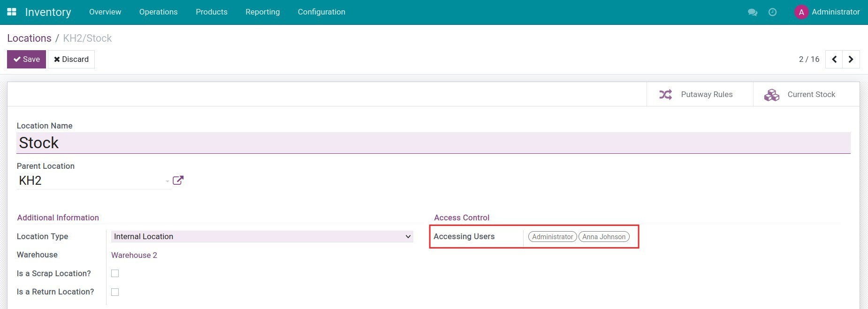
Task: Open external link for Parent Location
Action: click(178, 181)
